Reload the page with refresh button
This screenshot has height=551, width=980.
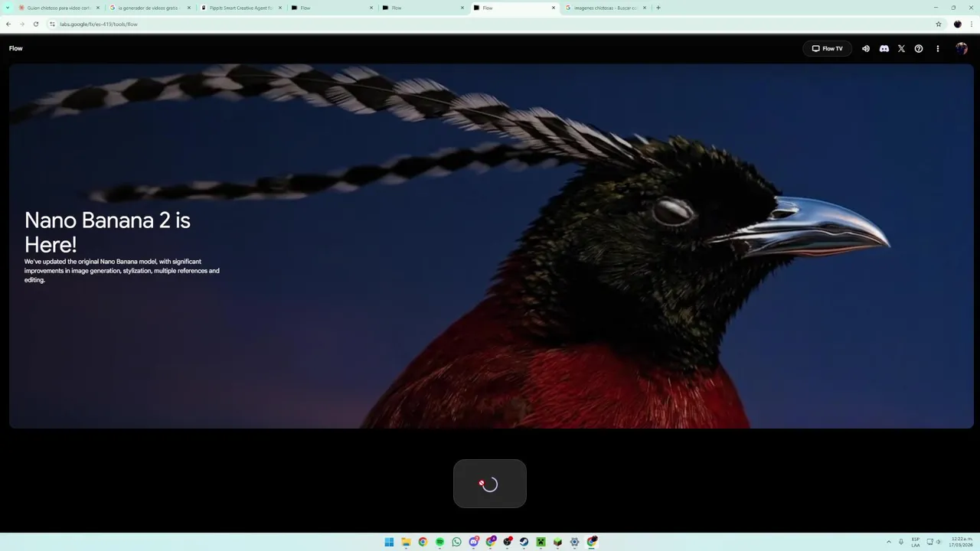[x=36, y=24]
